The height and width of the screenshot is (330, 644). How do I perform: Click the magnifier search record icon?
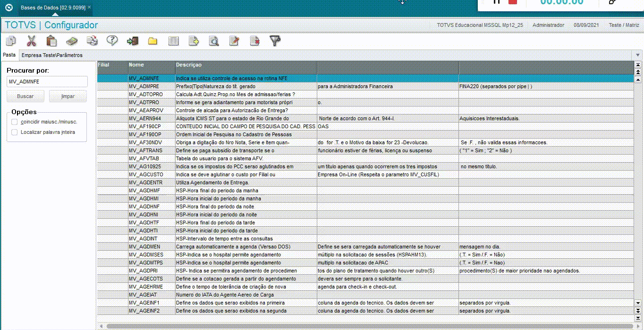tap(214, 41)
